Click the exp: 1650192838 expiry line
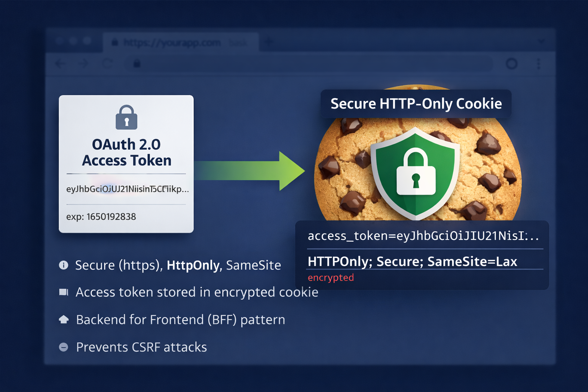Viewport: 588px width, 392px height. tap(101, 217)
